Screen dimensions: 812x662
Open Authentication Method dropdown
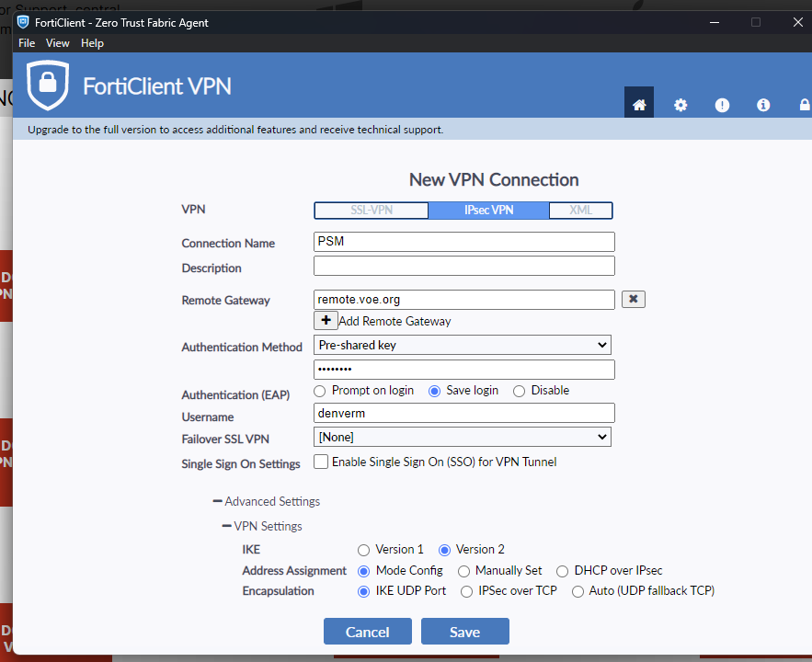(x=463, y=345)
